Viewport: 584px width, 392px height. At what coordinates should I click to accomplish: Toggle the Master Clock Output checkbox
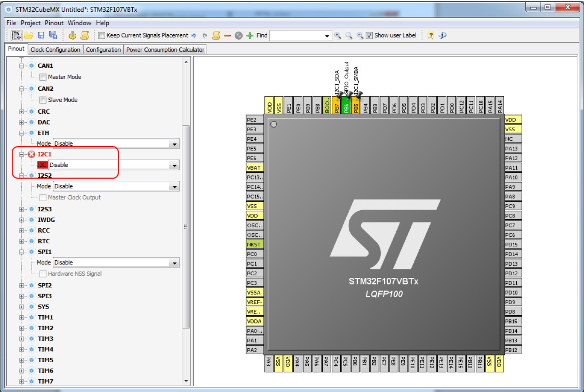click(43, 198)
